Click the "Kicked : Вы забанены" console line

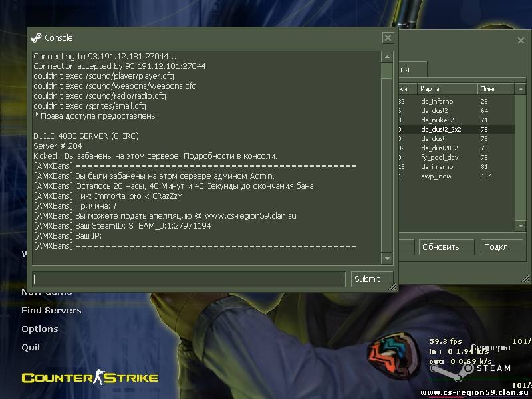(155, 156)
